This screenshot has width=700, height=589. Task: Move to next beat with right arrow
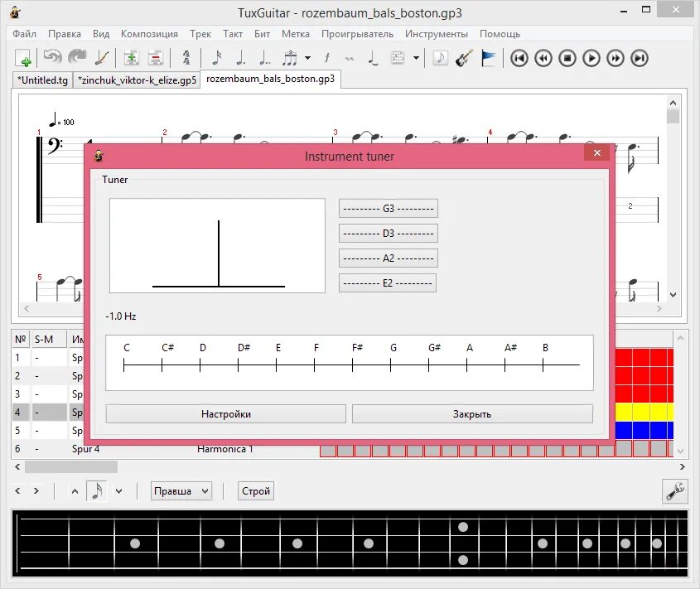[36, 491]
